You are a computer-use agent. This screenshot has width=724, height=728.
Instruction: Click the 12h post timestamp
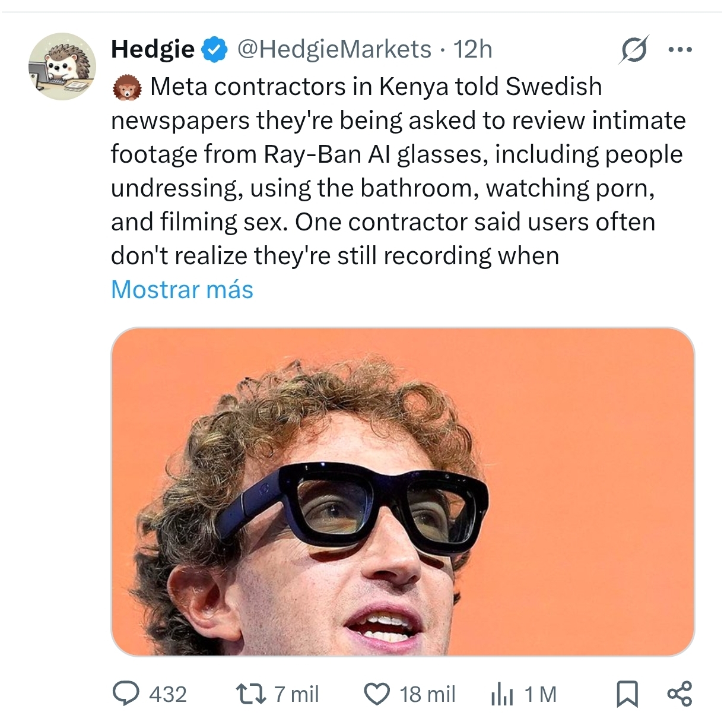[x=473, y=49]
